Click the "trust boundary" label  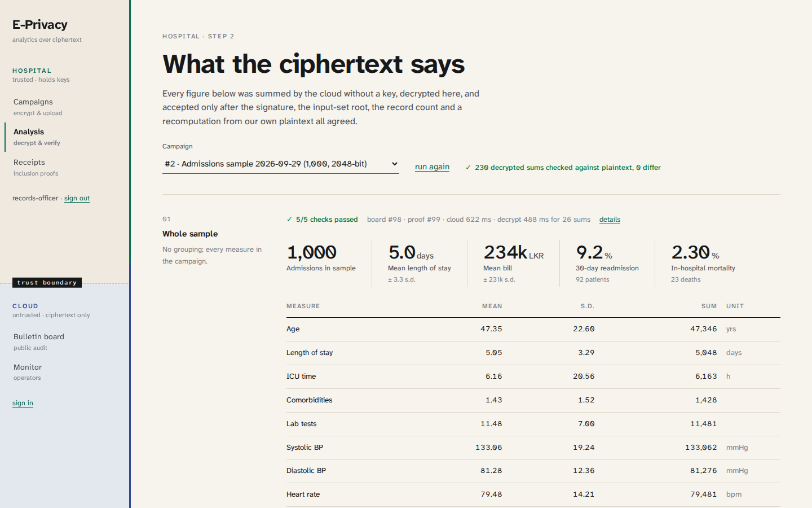47,283
